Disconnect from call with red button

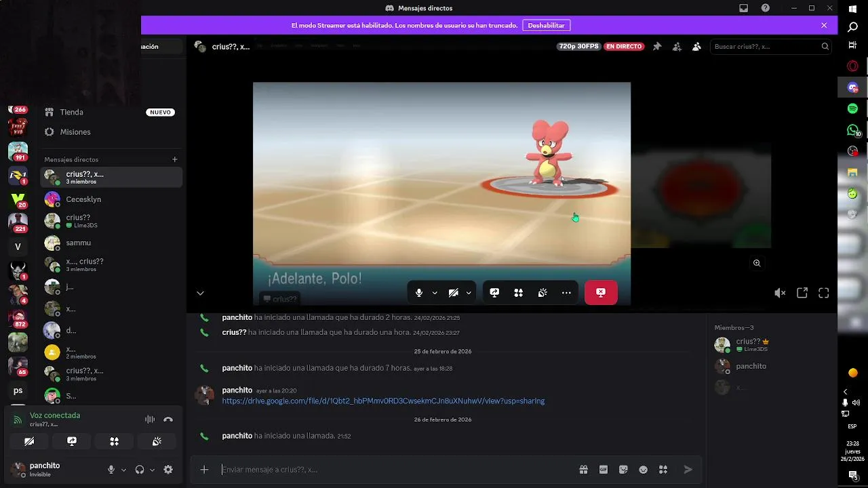[601, 293]
